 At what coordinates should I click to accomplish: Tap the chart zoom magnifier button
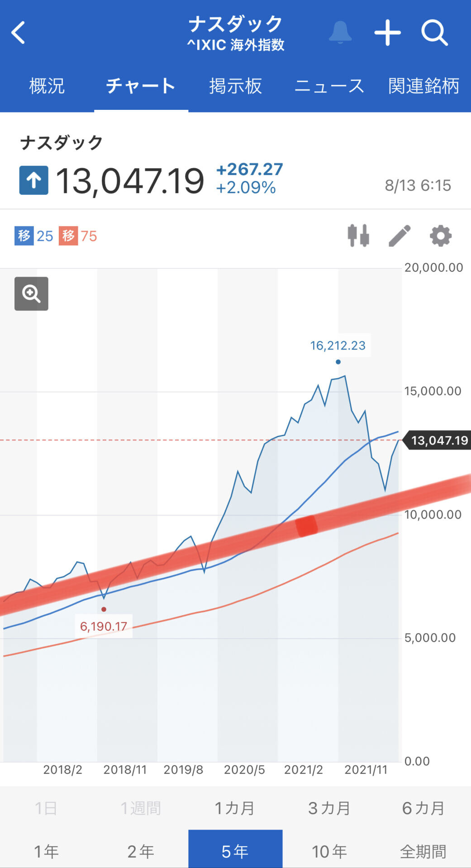tap(31, 294)
